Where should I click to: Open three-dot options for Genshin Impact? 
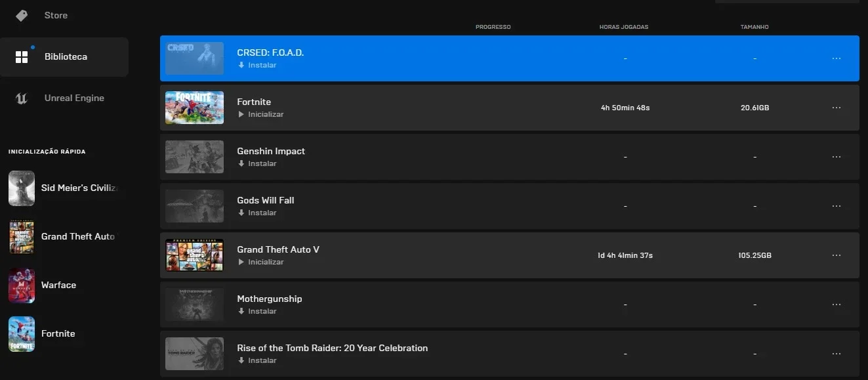coord(836,157)
